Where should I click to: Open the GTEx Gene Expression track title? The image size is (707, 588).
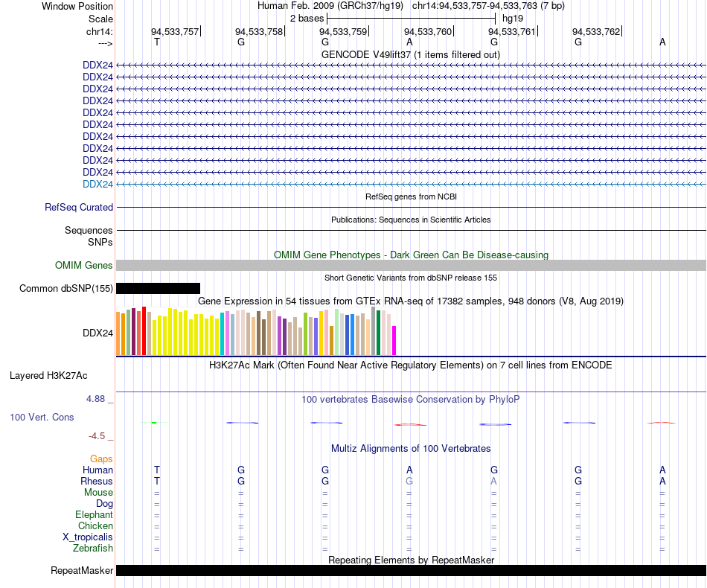[411, 301]
